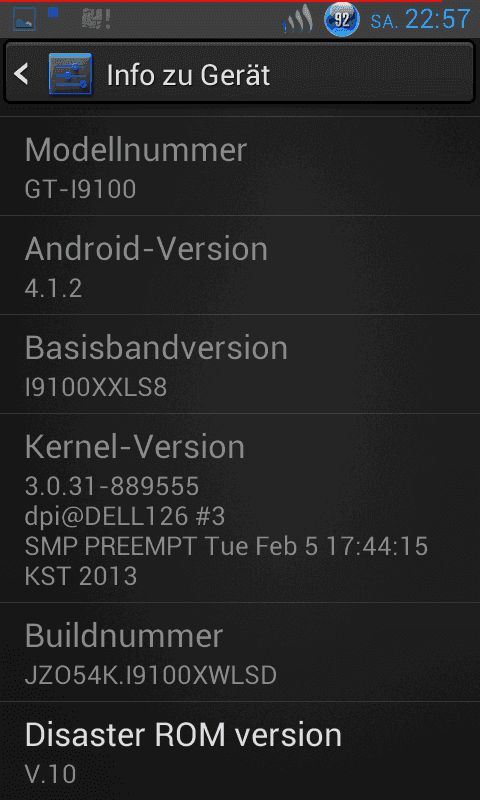Tap the notification icon with exclamation mark
480x800 pixels.
tap(96, 20)
